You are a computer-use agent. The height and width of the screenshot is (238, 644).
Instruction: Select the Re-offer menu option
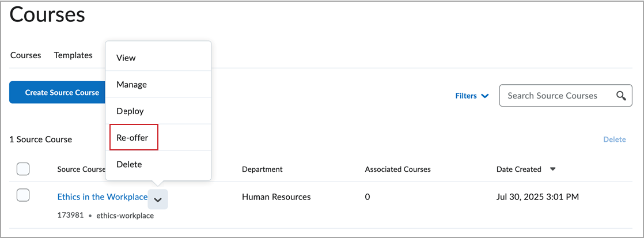click(158, 137)
